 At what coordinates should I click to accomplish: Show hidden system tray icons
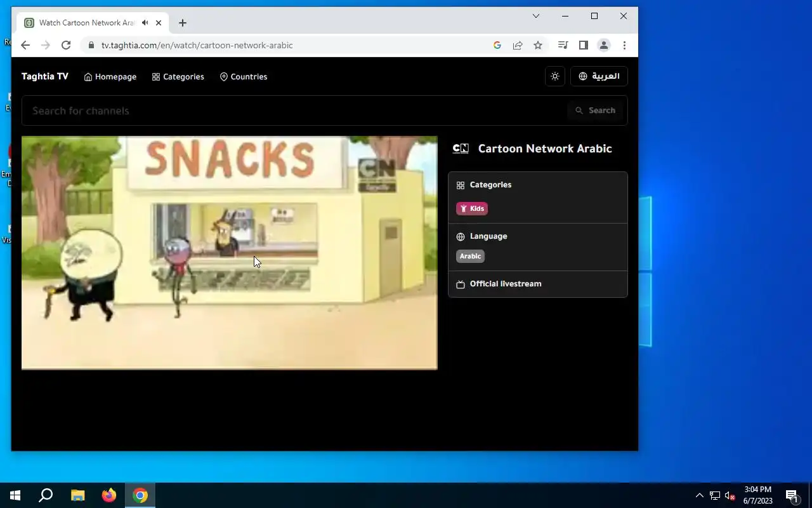[700, 495]
